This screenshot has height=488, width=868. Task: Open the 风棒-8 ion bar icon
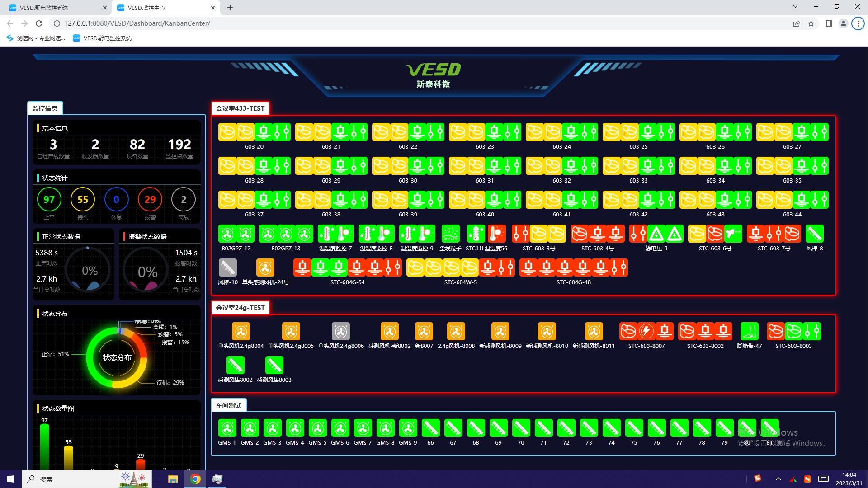pos(815,234)
